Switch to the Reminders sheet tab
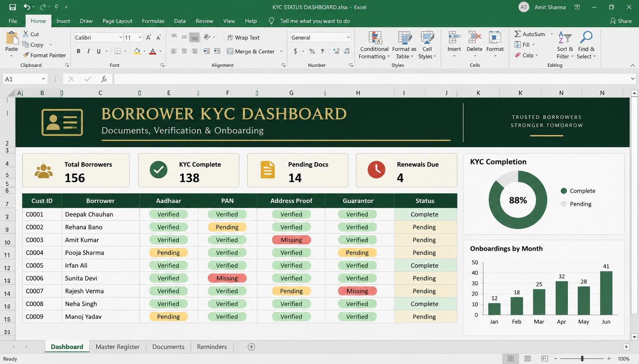This screenshot has width=639, height=364. coord(212,347)
